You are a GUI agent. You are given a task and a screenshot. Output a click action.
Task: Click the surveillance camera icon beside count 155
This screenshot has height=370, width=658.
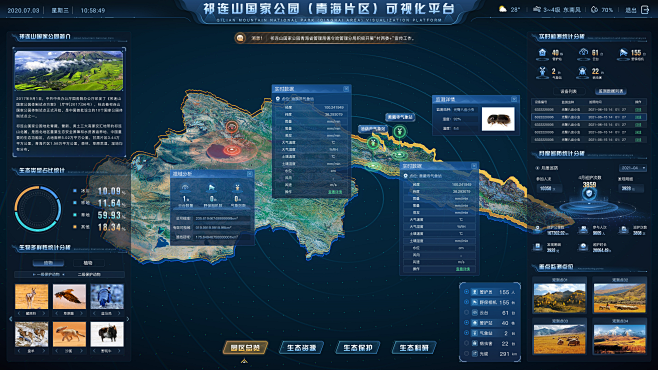coord(623,53)
